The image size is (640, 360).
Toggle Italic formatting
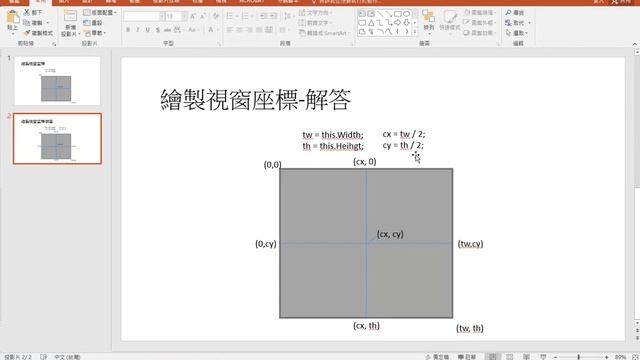point(138,30)
